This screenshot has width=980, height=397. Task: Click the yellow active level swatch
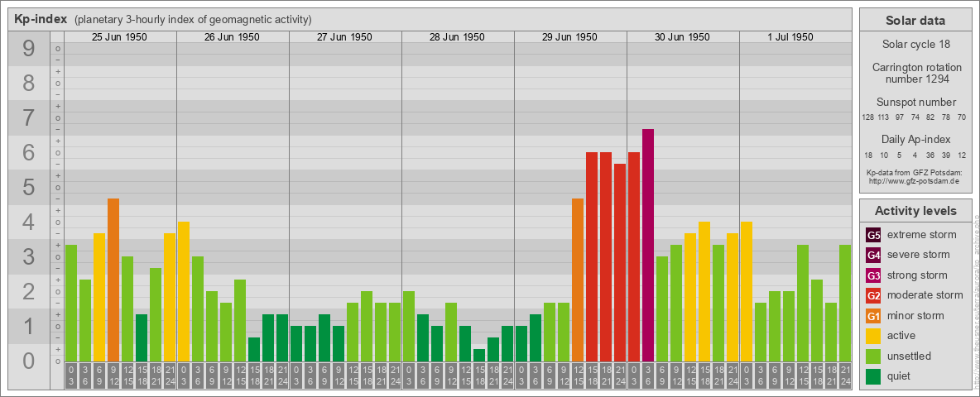coord(873,336)
